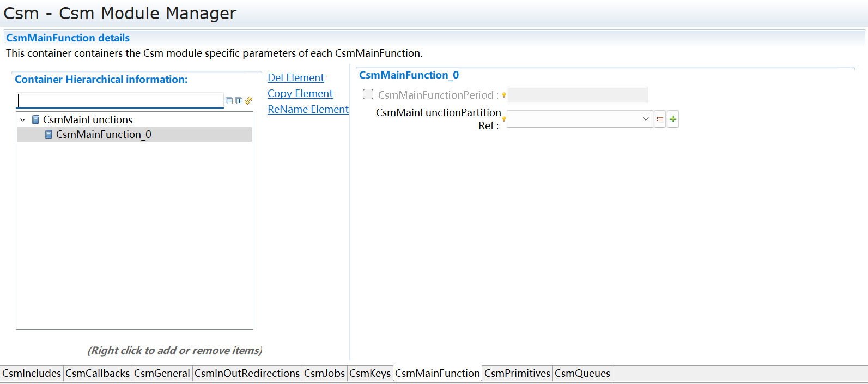Click lightbulb hint beside CsmMainFunctionPartitionRef

(x=504, y=119)
